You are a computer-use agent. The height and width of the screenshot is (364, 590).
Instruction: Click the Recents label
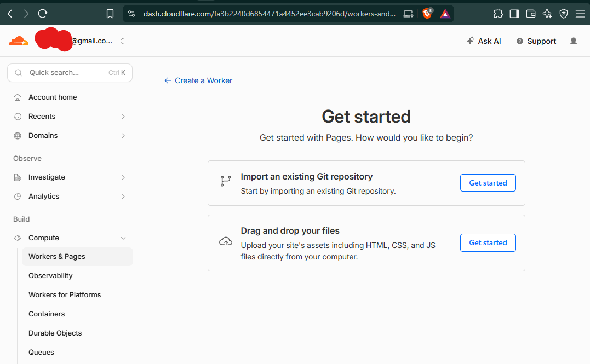[42, 117]
